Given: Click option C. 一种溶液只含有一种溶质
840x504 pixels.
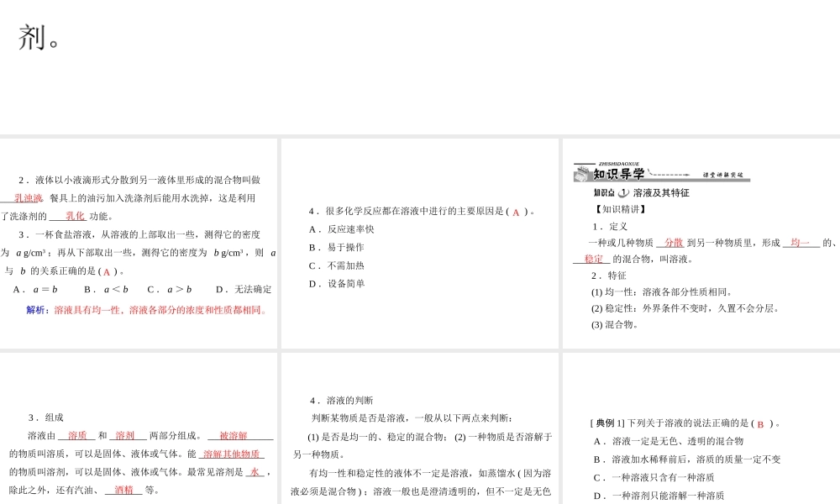Looking at the screenshot, I should click(x=654, y=478).
